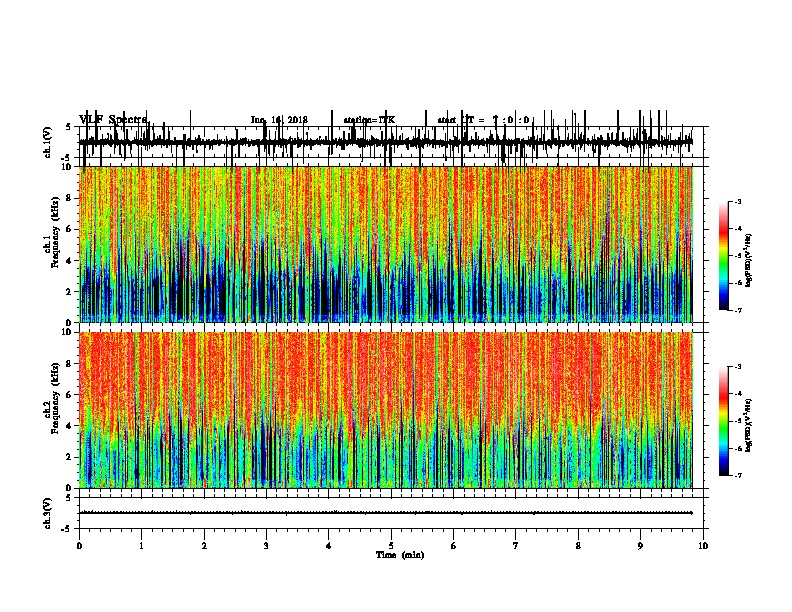Click the 4 minute tick label
This screenshot has height=612, width=792.
point(329,546)
